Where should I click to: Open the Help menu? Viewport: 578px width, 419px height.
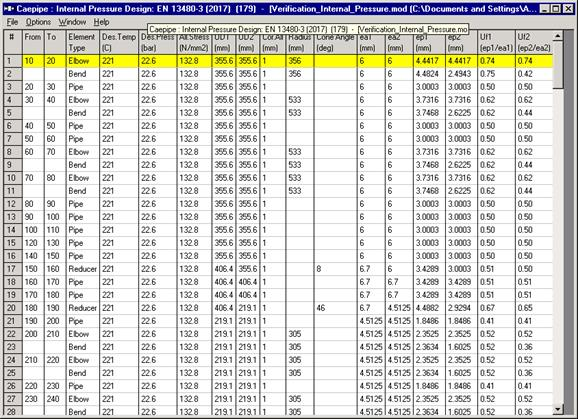(101, 22)
